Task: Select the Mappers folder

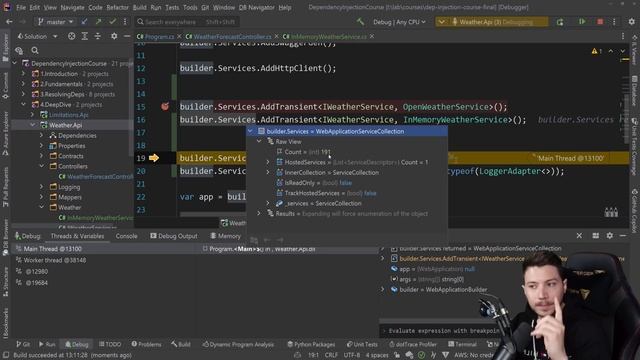Action: (x=70, y=197)
